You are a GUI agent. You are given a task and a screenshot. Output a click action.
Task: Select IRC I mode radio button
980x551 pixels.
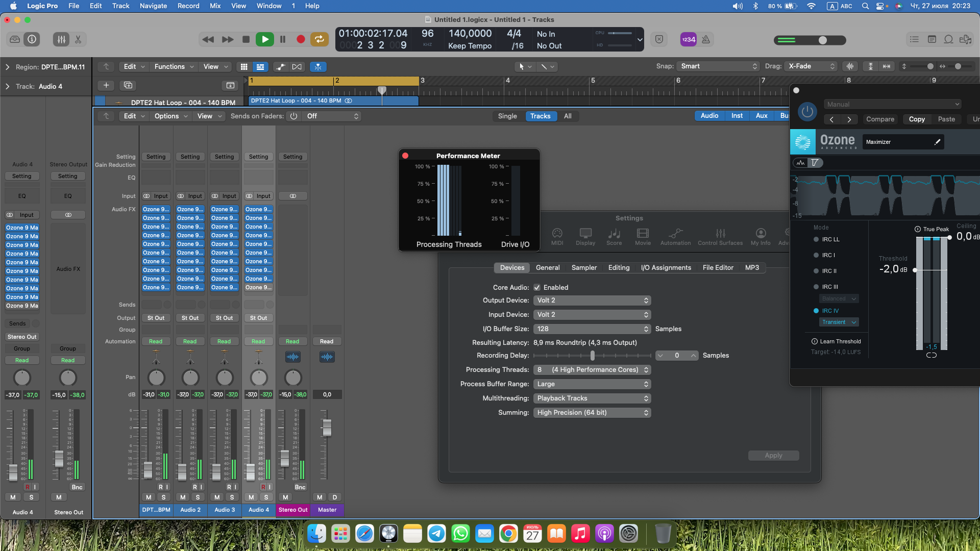point(816,255)
